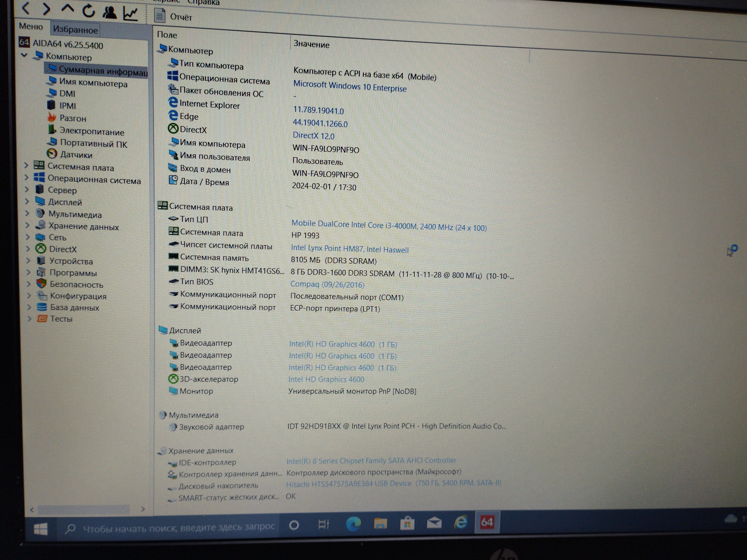Switch to the Избранное tab
The width and height of the screenshot is (747, 560).
(x=75, y=30)
